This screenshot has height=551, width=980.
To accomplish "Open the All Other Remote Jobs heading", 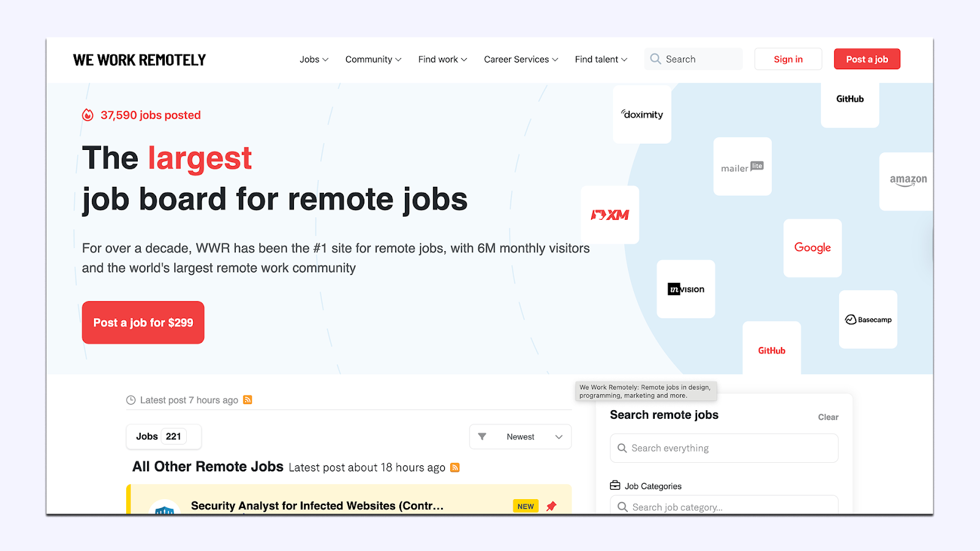I will (208, 467).
